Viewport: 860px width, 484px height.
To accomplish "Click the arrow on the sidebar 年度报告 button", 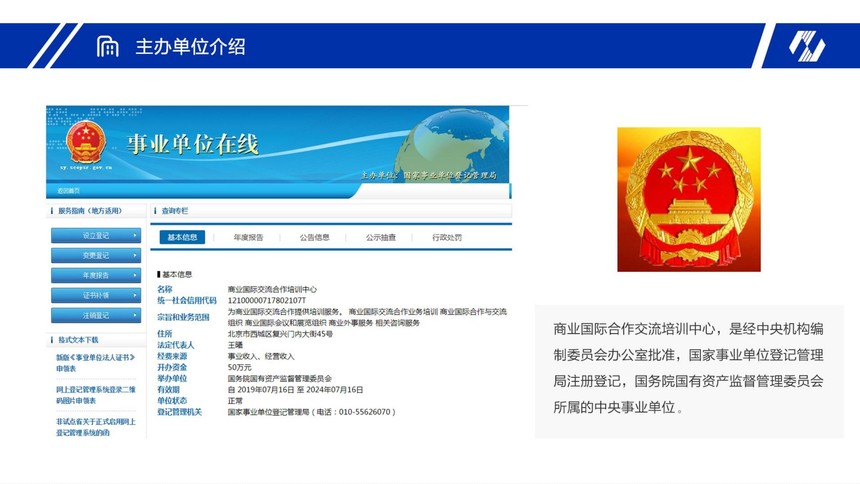I will 134,275.
